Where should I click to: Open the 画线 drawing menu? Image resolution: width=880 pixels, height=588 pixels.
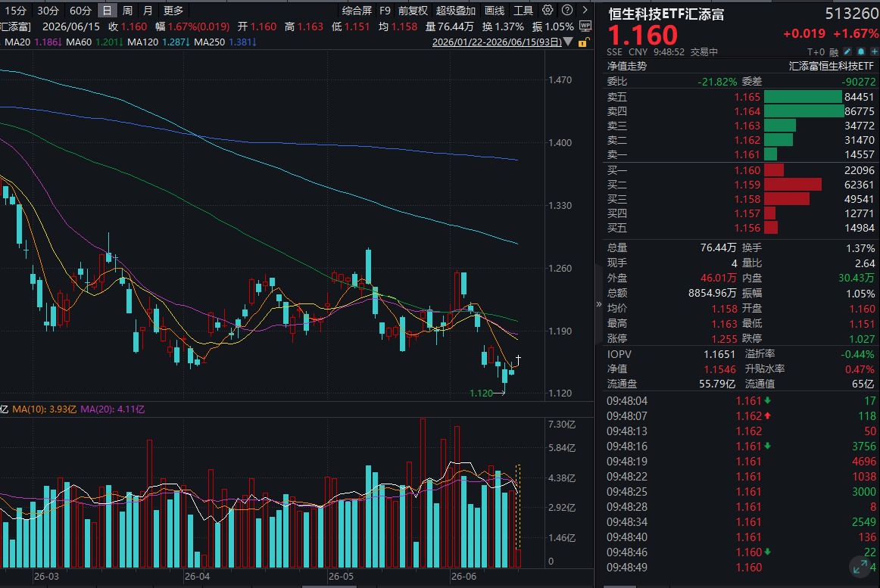pos(495,11)
